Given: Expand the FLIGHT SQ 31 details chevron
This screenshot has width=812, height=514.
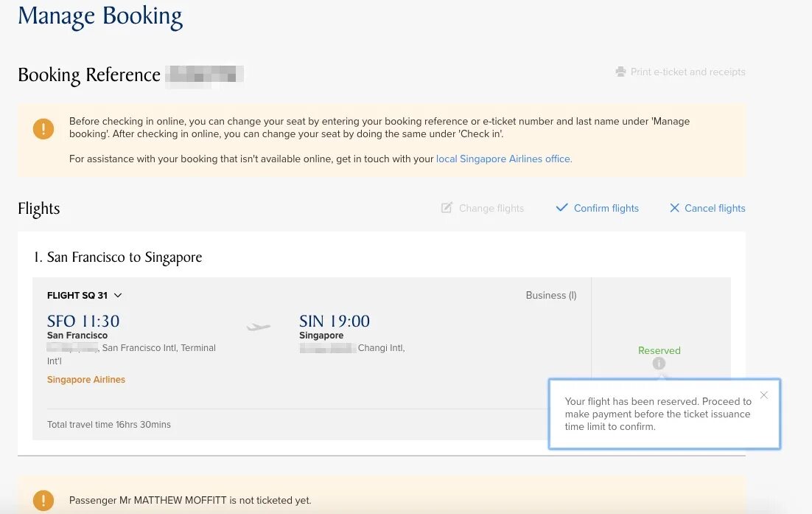Looking at the screenshot, I should [x=118, y=295].
